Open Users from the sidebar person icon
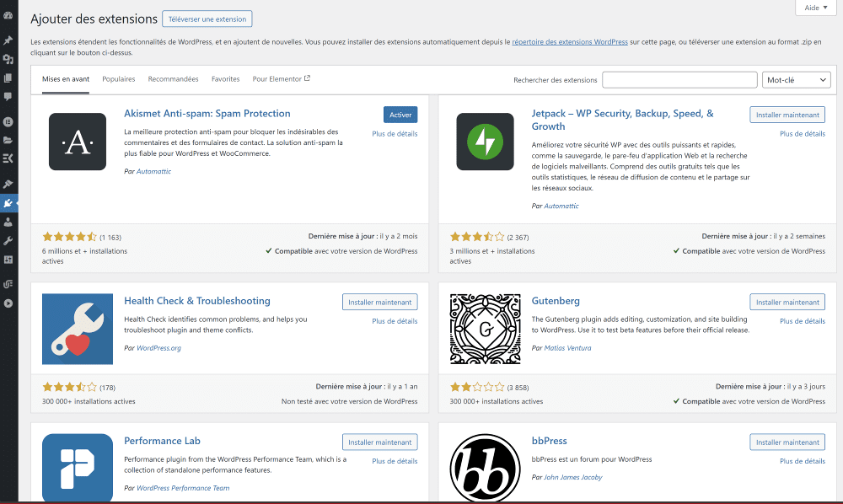 (x=8, y=223)
